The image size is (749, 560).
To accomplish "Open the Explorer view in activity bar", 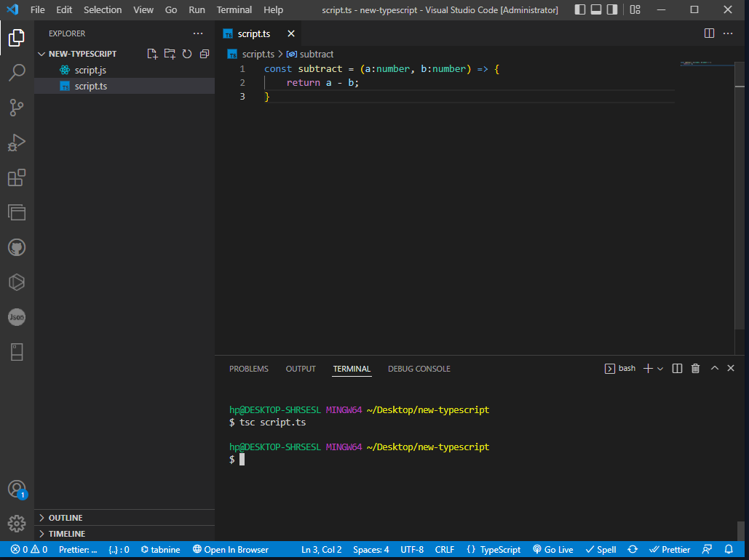I will 17,38.
